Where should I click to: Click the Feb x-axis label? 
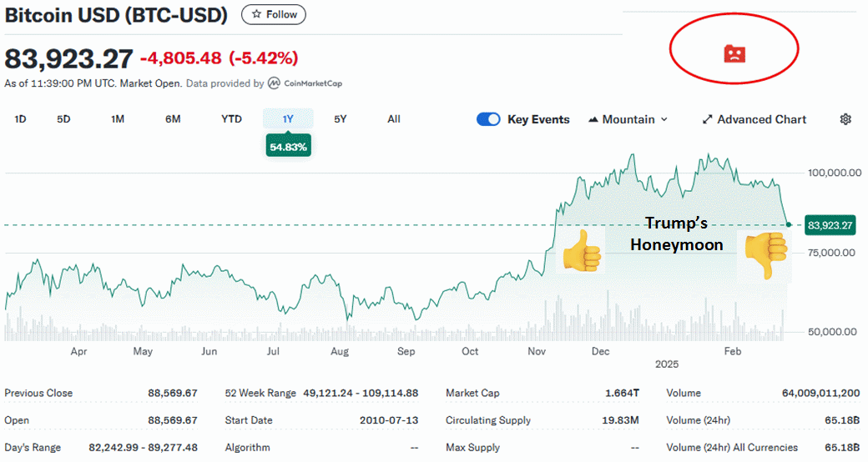[x=733, y=351]
